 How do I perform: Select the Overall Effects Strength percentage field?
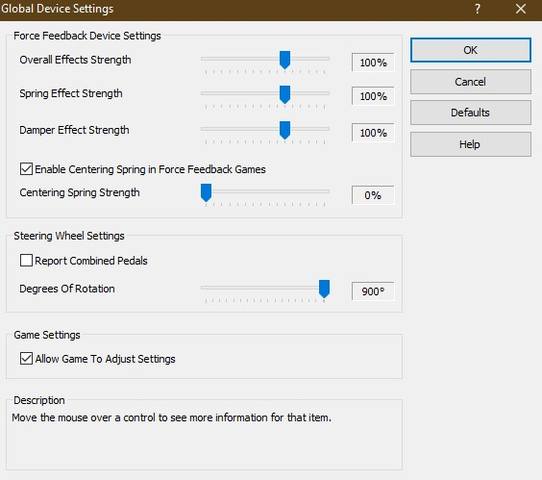coord(373,63)
